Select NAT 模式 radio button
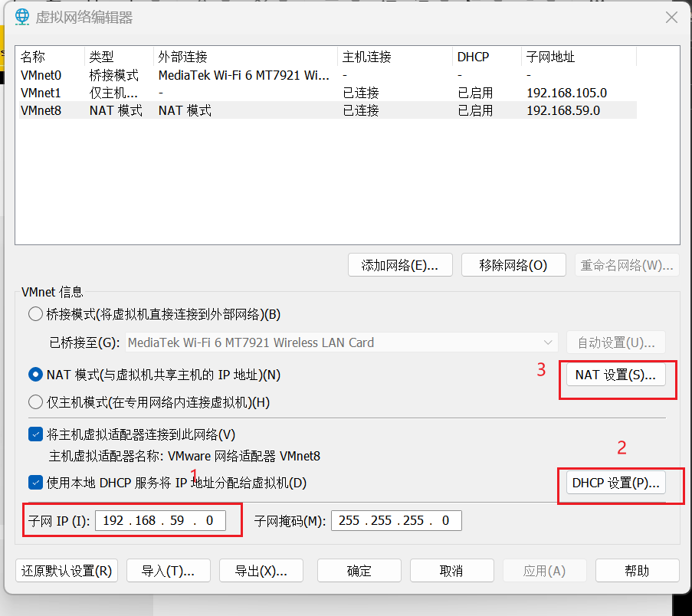This screenshot has height=616, width=692. click(35, 375)
